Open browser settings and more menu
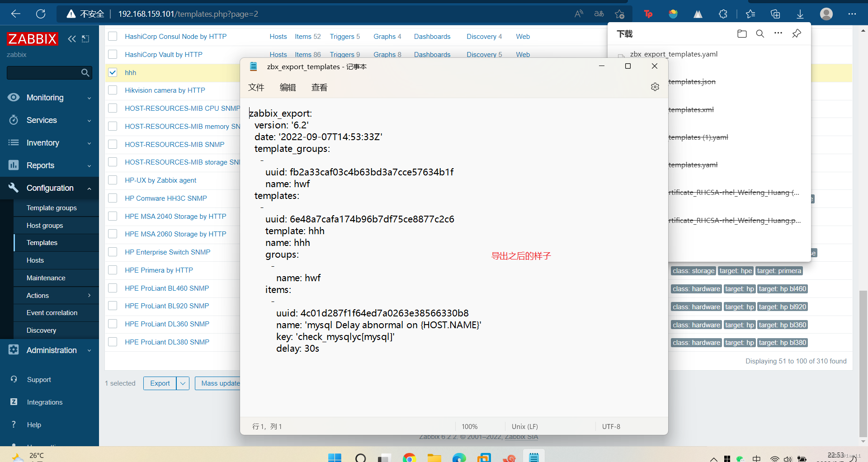 852,14
